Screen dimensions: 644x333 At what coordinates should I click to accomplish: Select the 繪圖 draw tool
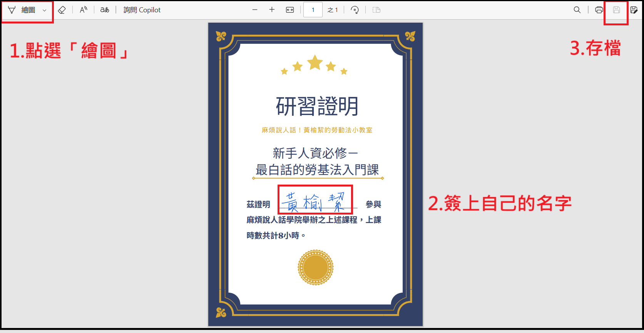[23, 10]
